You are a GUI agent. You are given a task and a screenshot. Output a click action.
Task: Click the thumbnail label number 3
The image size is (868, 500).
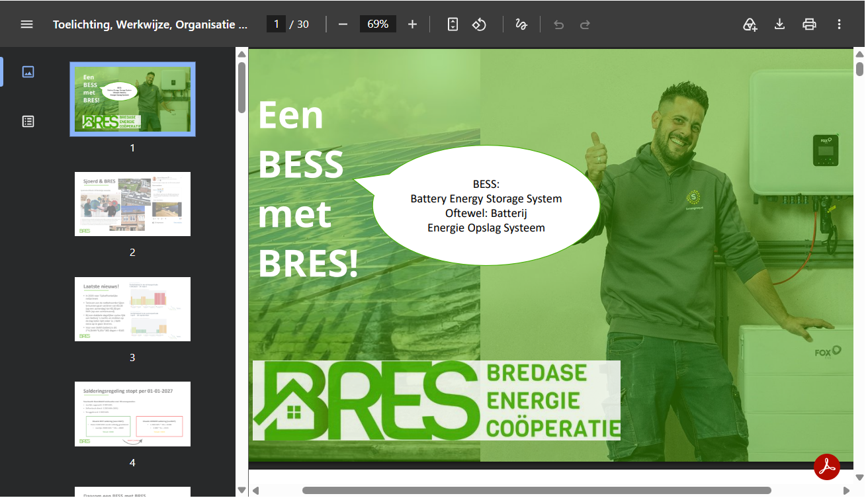pos(132,357)
